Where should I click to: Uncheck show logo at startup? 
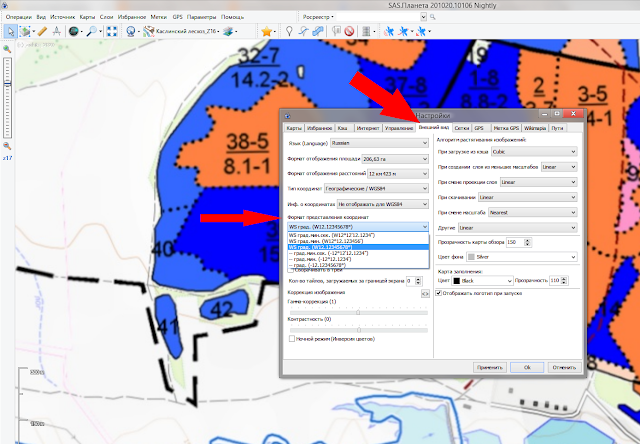439,293
